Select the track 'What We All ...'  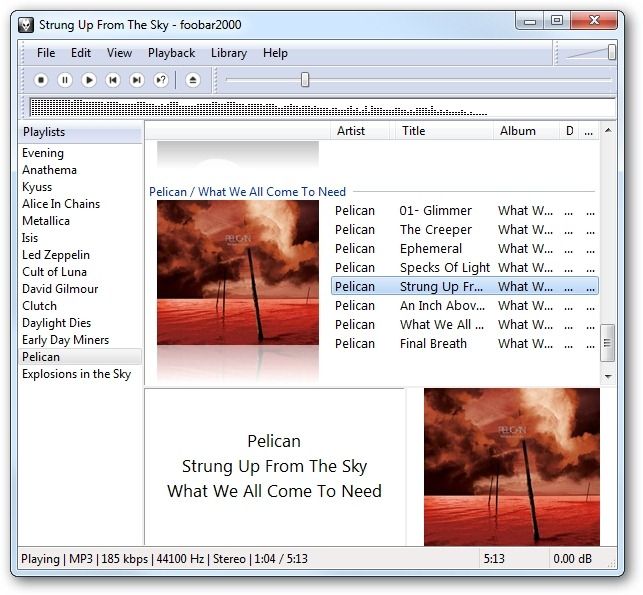(464, 324)
